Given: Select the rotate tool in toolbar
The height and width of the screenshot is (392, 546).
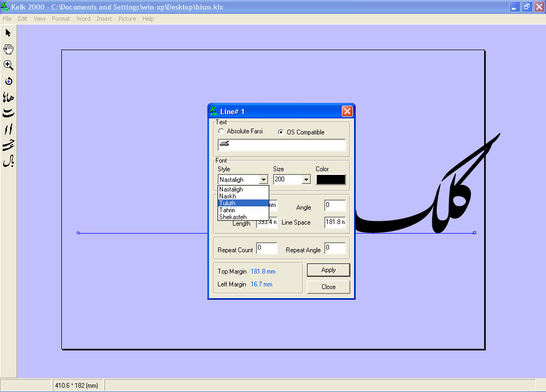Looking at the screenshot, I should (x=9, y=81).
